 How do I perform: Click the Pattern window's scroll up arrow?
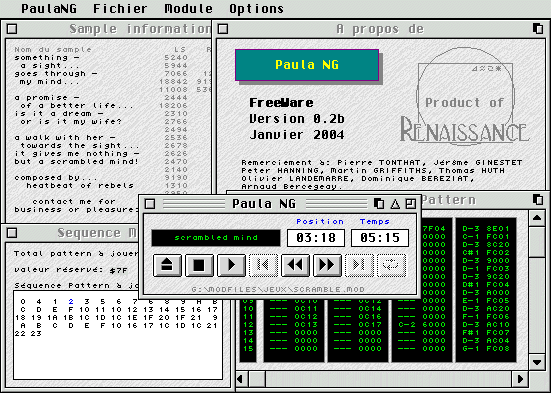(x=537, y=218)
